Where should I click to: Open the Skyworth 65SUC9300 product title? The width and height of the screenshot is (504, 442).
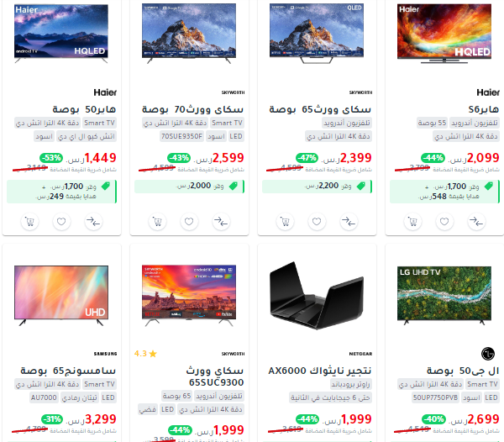coord(215,376)
